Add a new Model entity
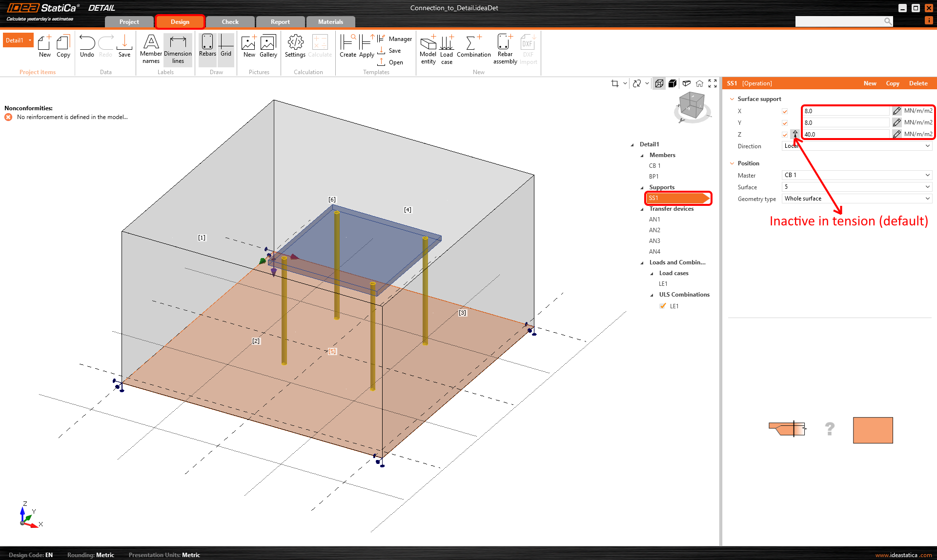937x560 pixels. (428, 49)
